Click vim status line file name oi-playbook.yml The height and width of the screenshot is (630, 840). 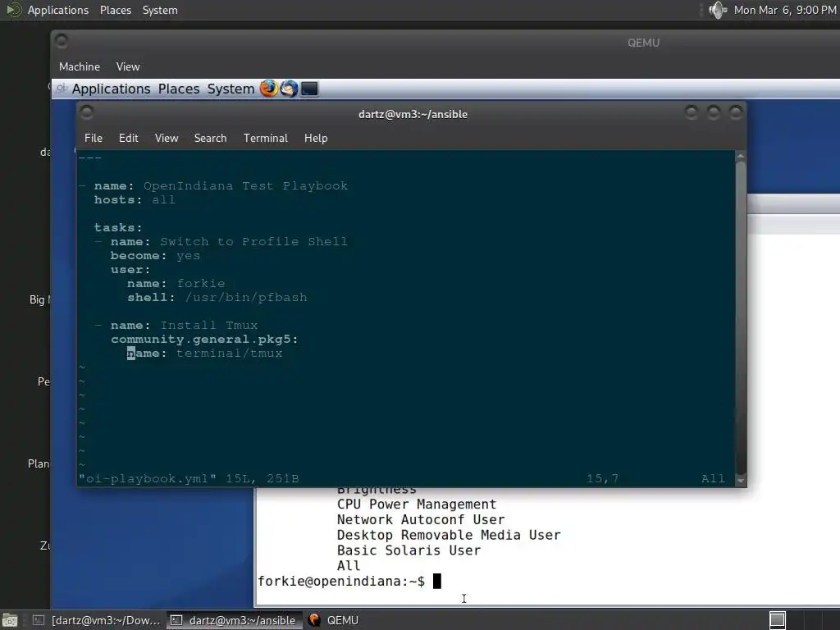(x=148, y=478)
